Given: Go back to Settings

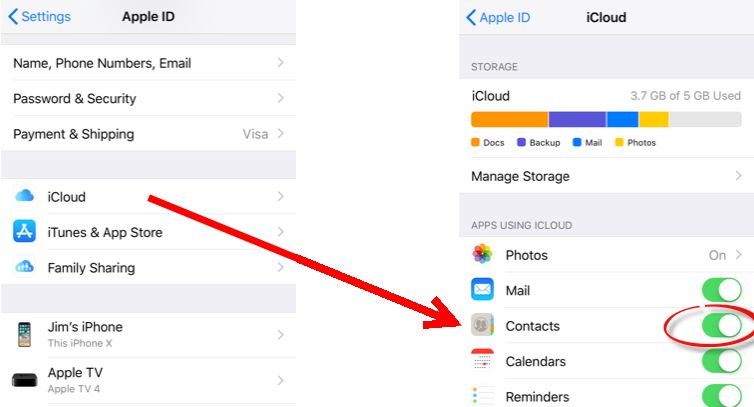Looking at the screenshot, I should 40,17.
